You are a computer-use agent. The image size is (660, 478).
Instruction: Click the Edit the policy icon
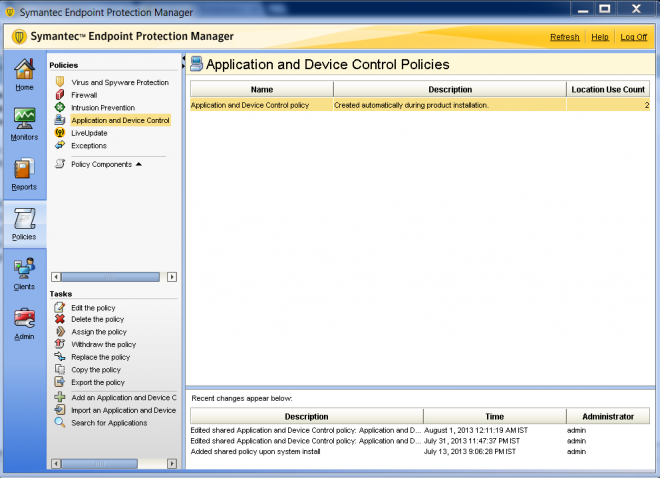pos(60,307)
